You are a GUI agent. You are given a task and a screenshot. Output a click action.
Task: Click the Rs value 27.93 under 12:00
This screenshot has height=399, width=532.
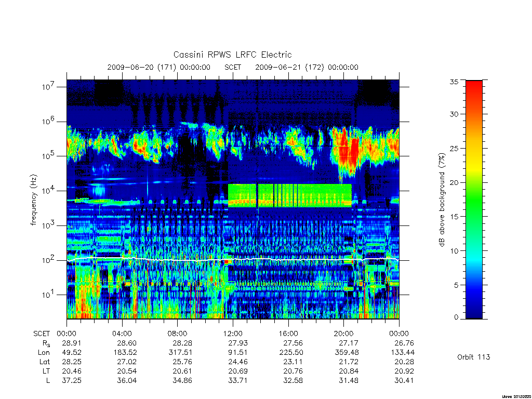(x=238, y=343)
